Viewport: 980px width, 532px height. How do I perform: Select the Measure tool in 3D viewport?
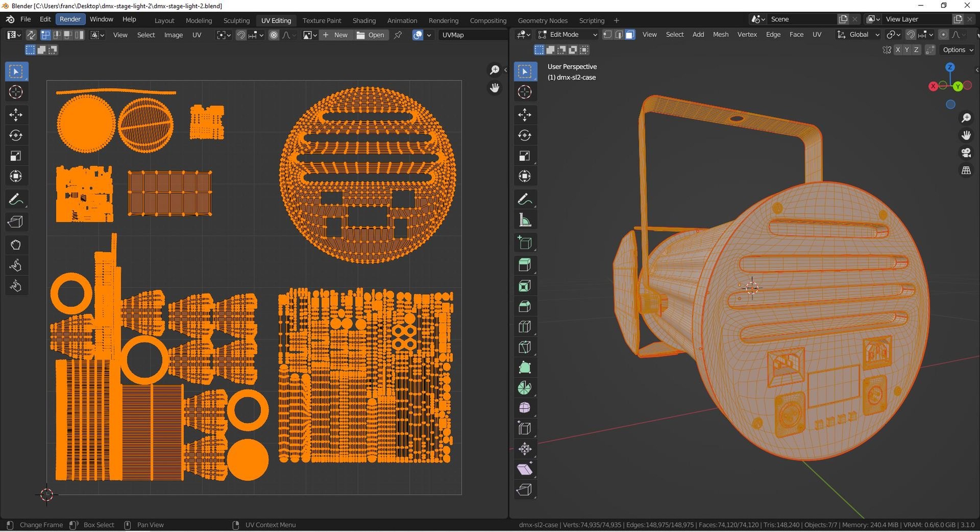point(525,220)
